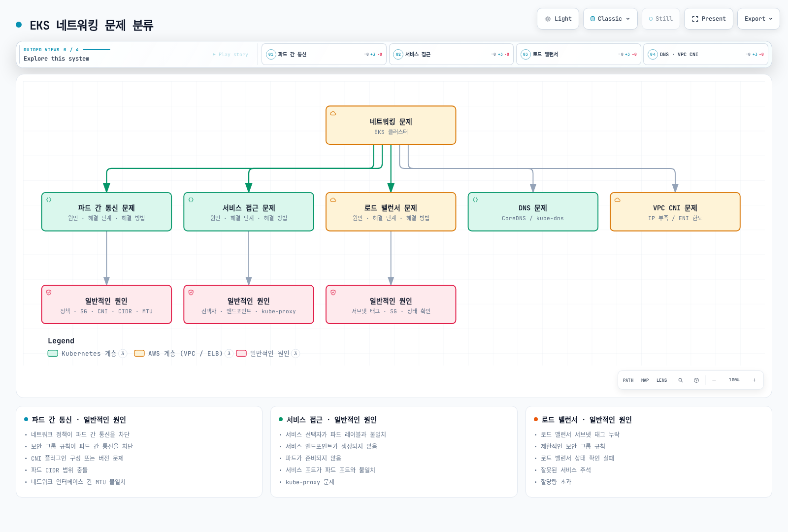The width and height of the screenshot is (788, 532).
Task: Click the Classic chevron arrow
Action: click(x=628, y=19)
